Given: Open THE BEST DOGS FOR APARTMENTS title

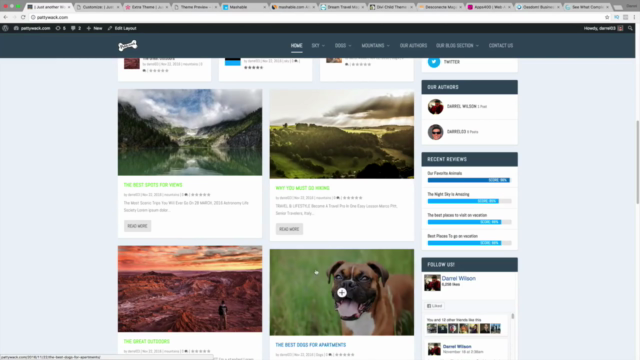Looking at the screenshot, I should [x=310, y=345].
